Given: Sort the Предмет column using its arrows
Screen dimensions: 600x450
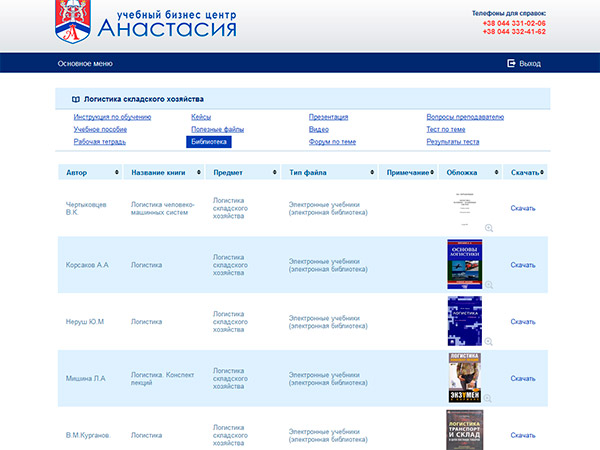Looking at the screenshot, I should click(x=275, y=173).
